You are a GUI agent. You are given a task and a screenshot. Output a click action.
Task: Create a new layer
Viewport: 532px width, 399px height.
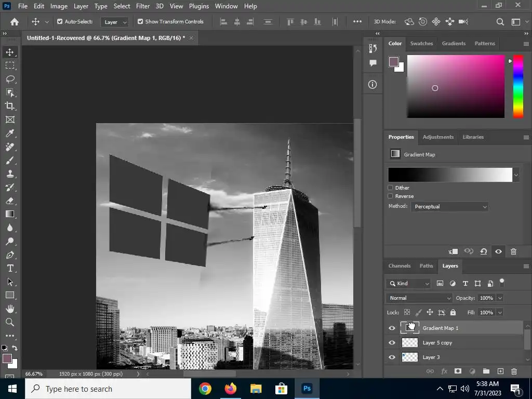pos(500,371)
